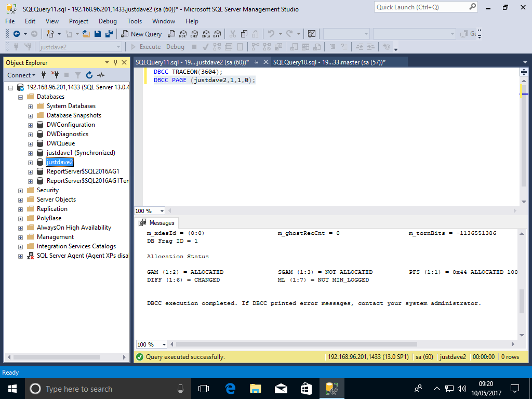Open the Tools menu
Screen dimensions: 532x399
point(135,21)
